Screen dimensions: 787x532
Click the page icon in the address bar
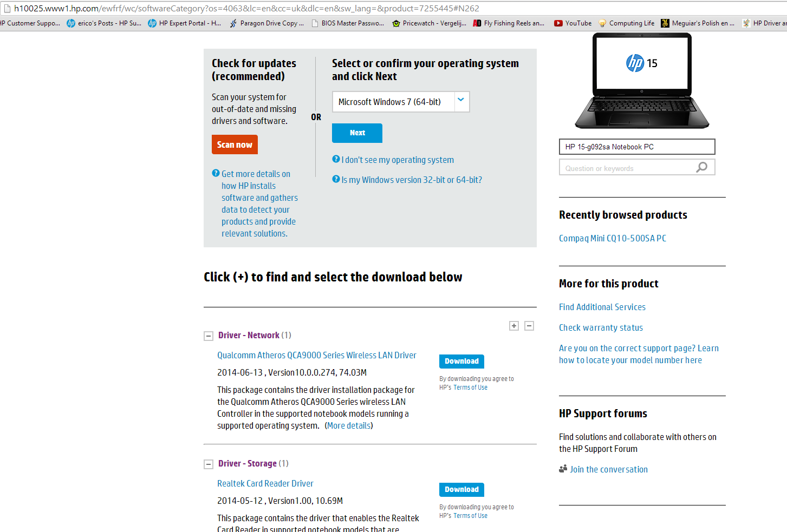click(7, 9)
